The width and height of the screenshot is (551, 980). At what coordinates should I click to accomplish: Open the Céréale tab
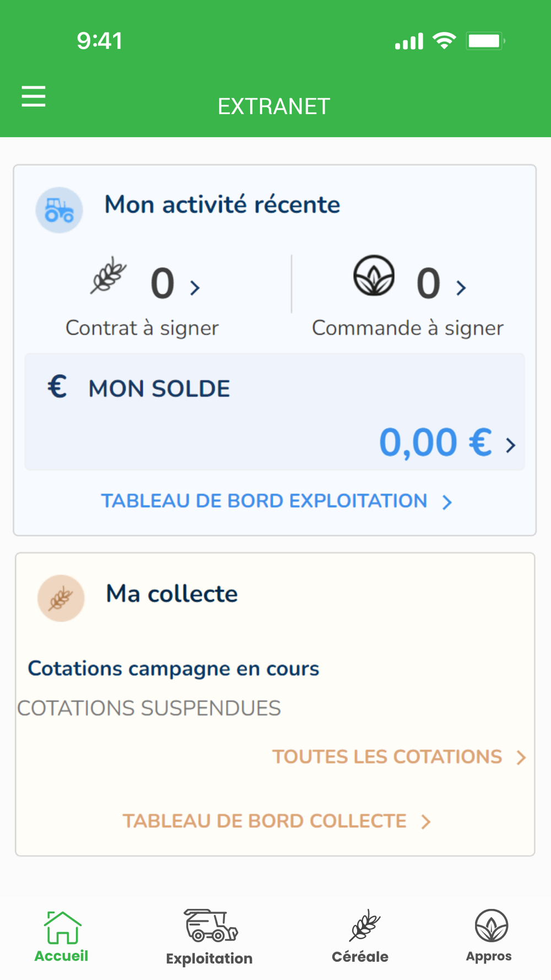tap(361, 936)
